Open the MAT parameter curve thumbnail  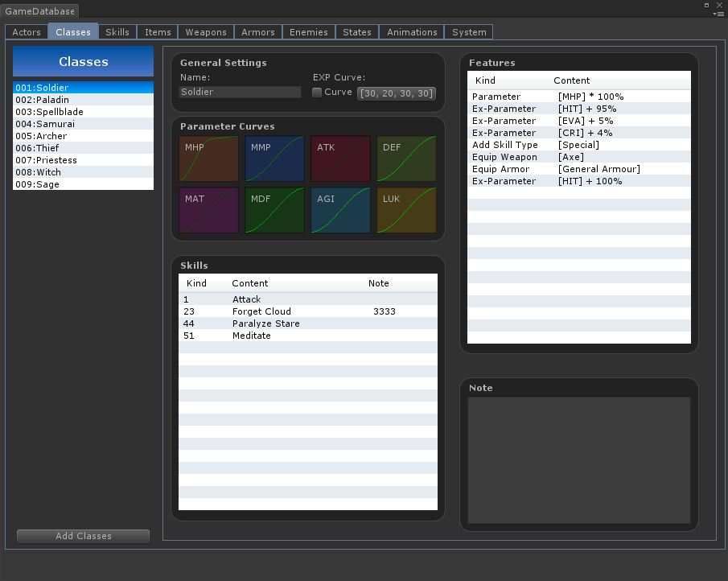208,210
